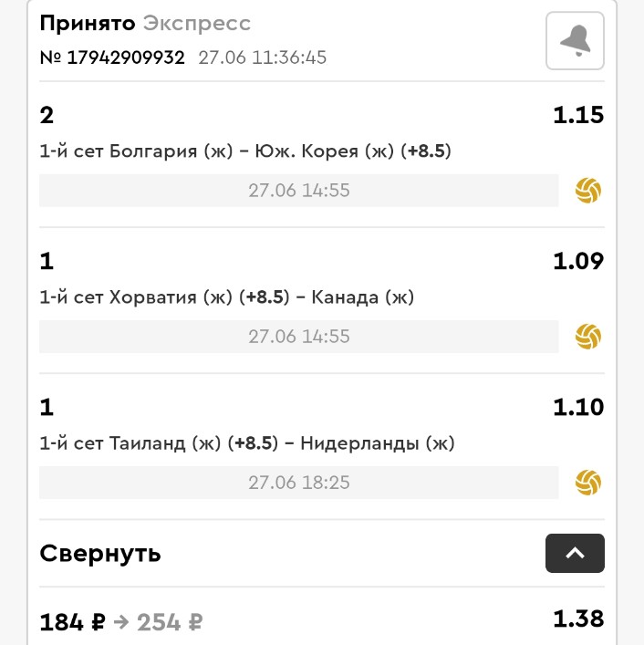Click the total odds 1.38
The height and width of the screenshot is (645, 644).
tap(578, 619)
